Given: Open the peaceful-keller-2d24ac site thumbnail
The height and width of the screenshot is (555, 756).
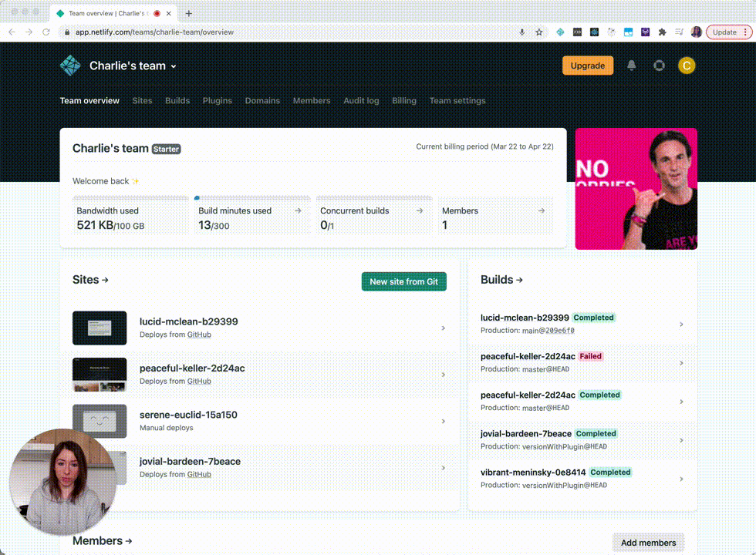Looking at the screenshot, I should point(100,375).
